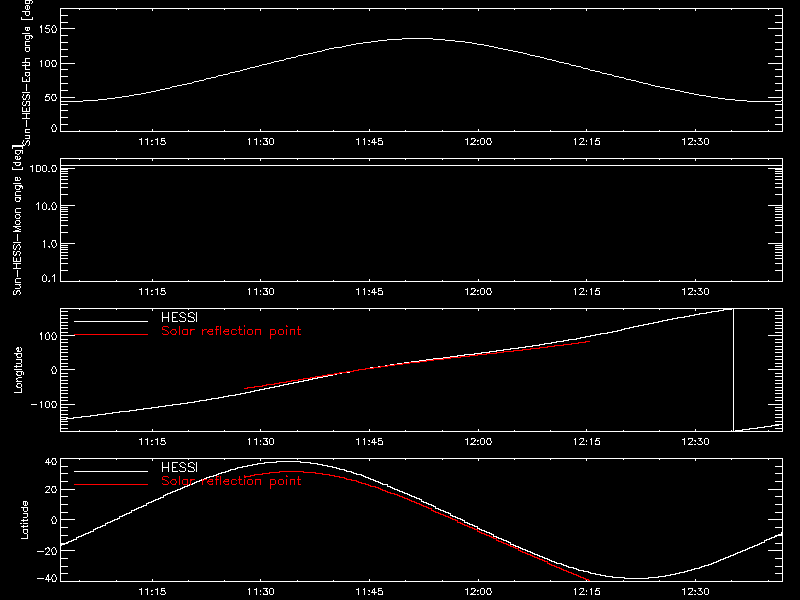The height and width of the screenshot is (600, 800).
Task: Click the 150 tick label on Earth angle plot
Action: point(48,29)
